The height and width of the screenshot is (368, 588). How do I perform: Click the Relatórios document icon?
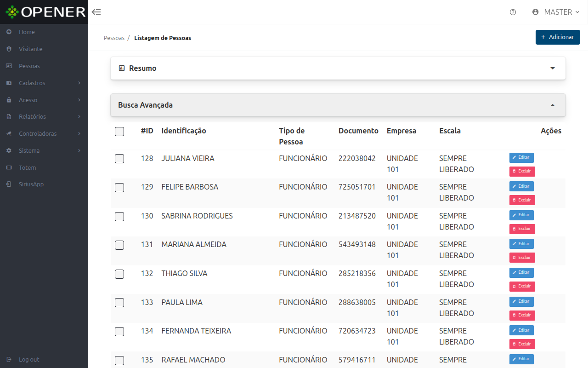point(9,117)
